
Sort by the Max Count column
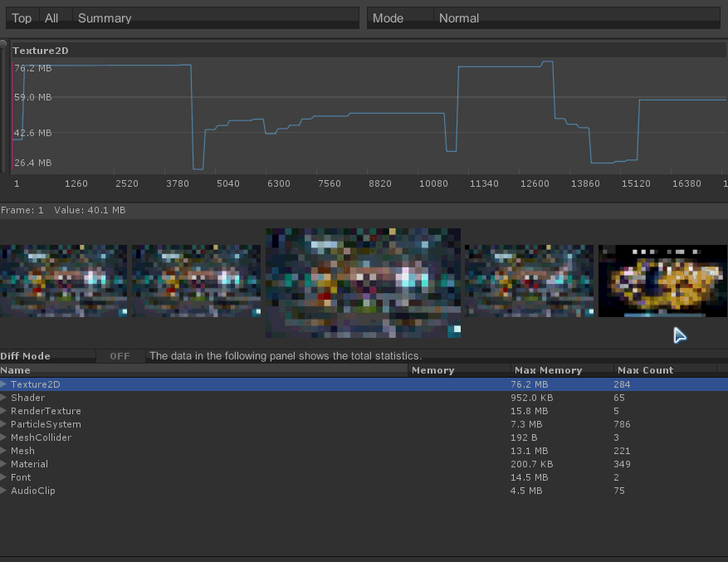tap(645, 370)
